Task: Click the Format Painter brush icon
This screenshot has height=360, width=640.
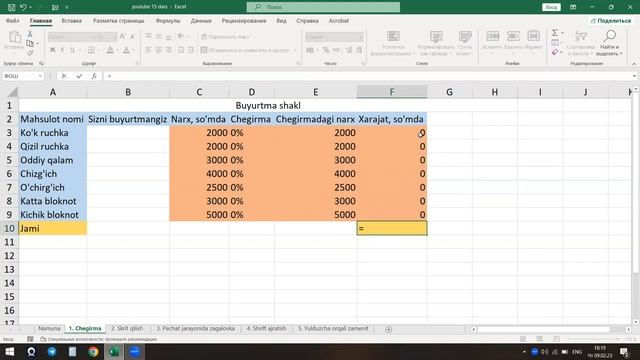Action: [30, 53]
